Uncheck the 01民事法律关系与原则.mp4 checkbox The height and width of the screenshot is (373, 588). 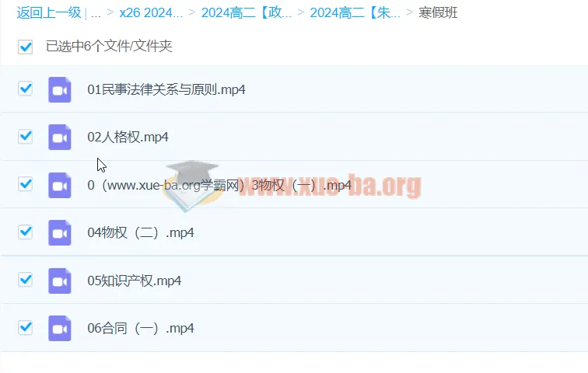click(x=25, y=89)
